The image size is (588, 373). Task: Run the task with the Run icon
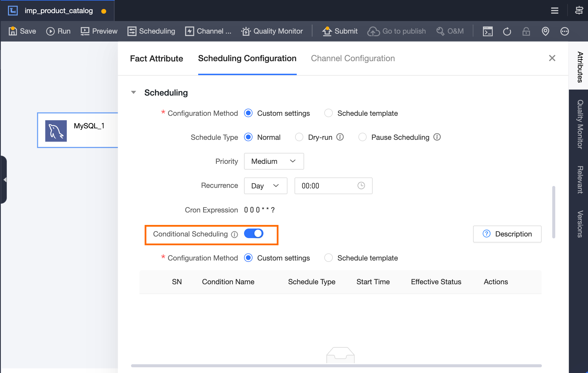click(51, 31)
